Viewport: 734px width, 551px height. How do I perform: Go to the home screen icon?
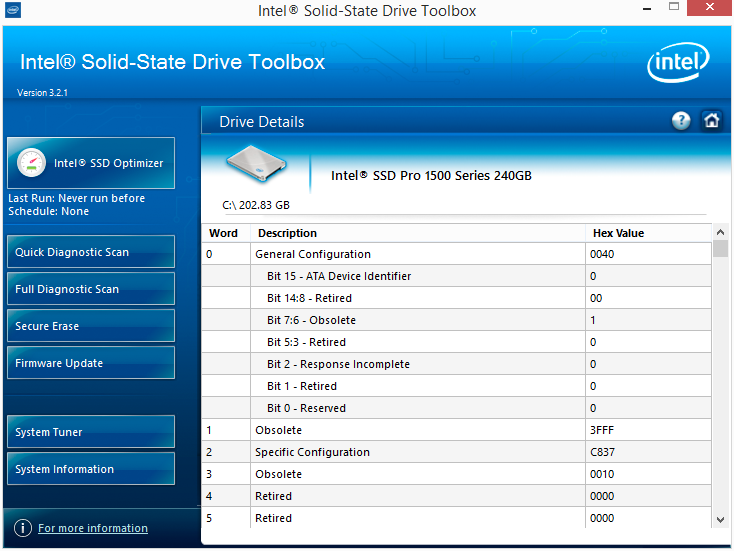[712, 121]
